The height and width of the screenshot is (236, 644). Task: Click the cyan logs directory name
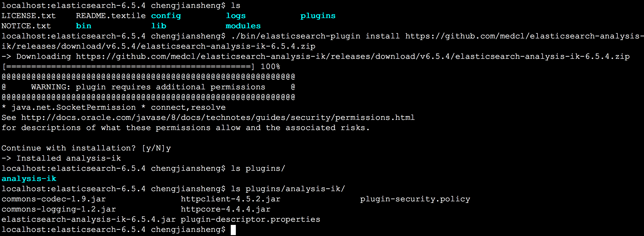pos(236,16)
